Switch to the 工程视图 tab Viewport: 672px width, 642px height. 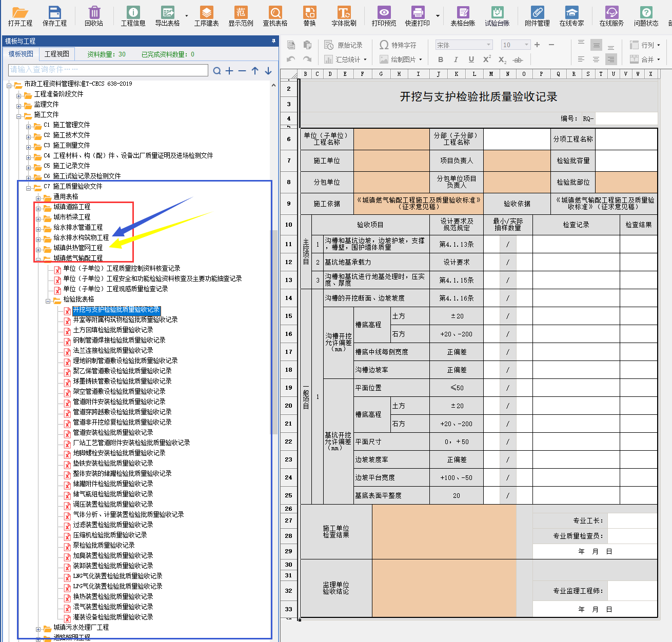click(57, 54)
